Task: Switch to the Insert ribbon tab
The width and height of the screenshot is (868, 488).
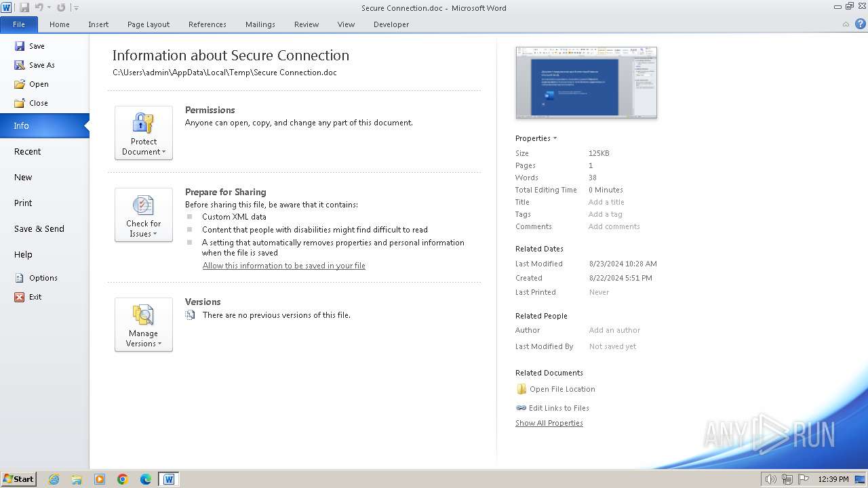Action: tap(98, 24)
